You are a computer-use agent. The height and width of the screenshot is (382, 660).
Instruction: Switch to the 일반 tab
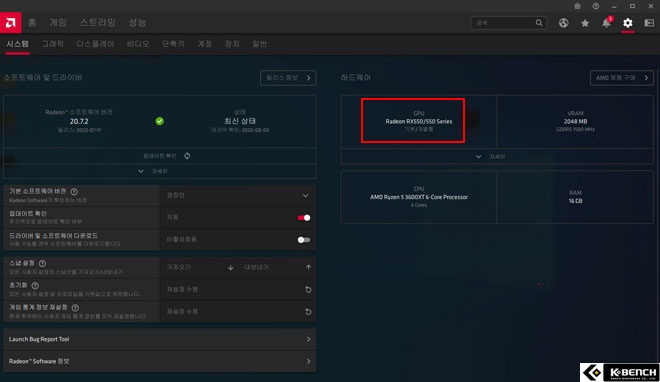[x=259, y=44]
